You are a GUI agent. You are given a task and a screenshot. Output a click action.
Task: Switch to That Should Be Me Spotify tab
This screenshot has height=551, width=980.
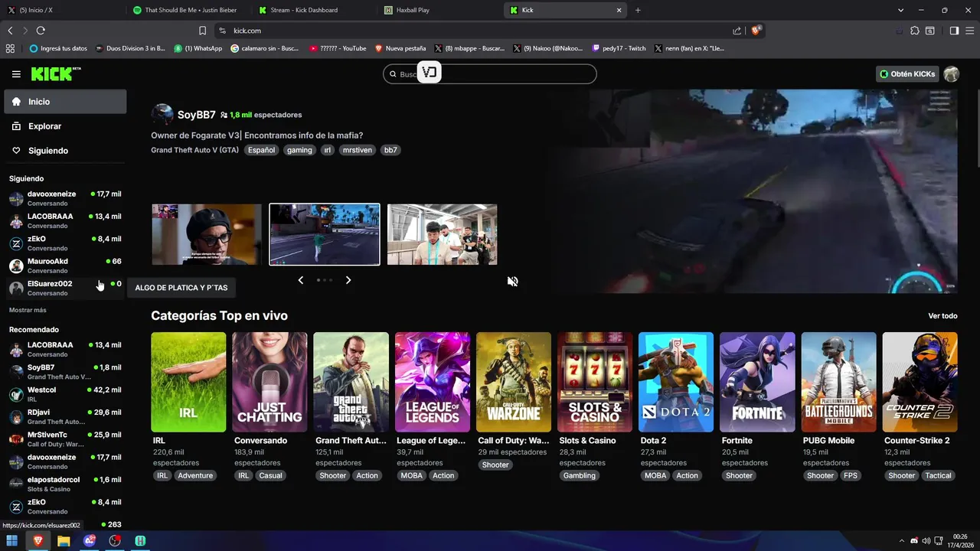click(188, 10)
